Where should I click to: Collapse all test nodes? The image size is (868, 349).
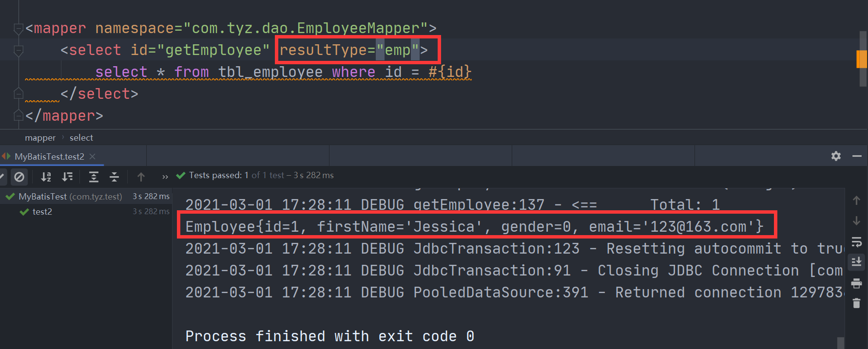click(115, 177)
